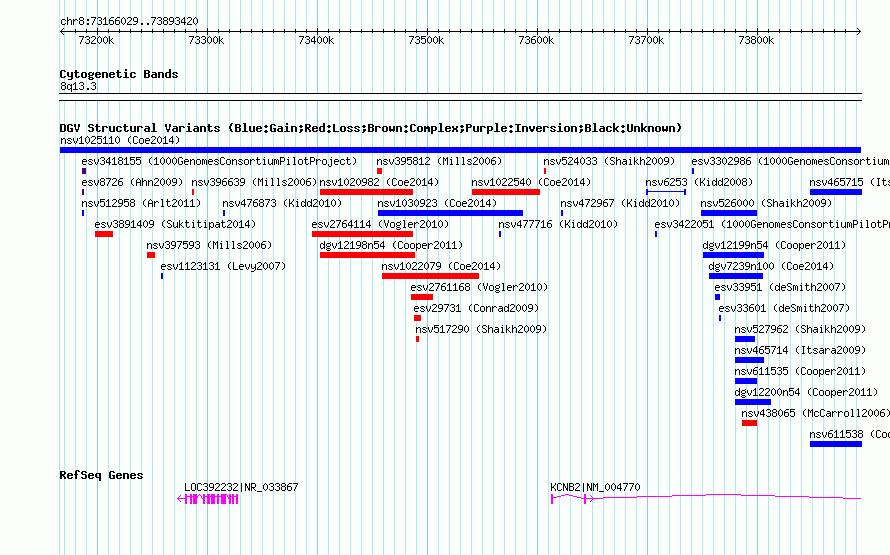The height and width of the screenshot is (555, 890).
Task: Select nsv396639 (Mills2006) variant label
Action: coord(254,182)
